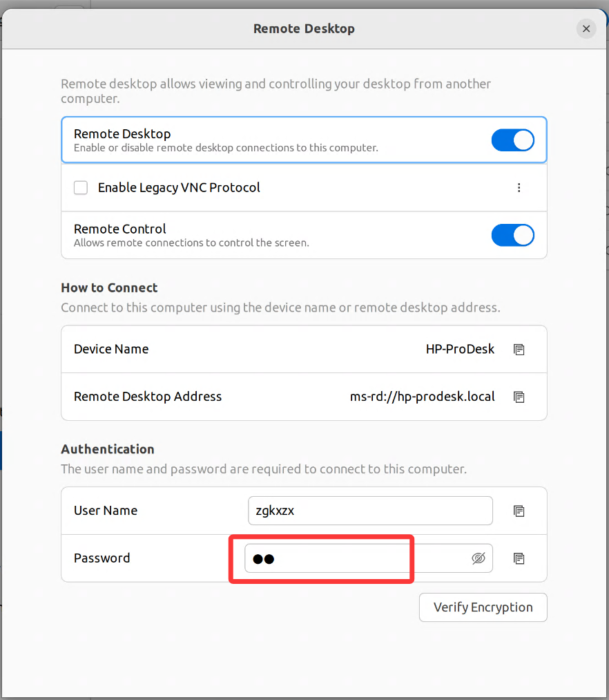Check the Enable Legacy VNC Protocol box
This screenshot has height=700, width=609.
pos(81,188)
